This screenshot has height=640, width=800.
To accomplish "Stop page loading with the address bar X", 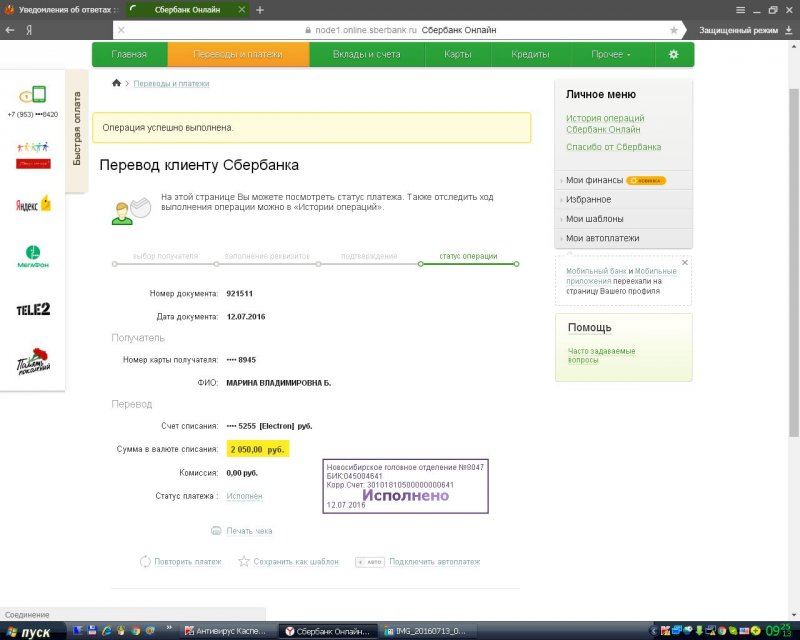I will coord(121,30).
